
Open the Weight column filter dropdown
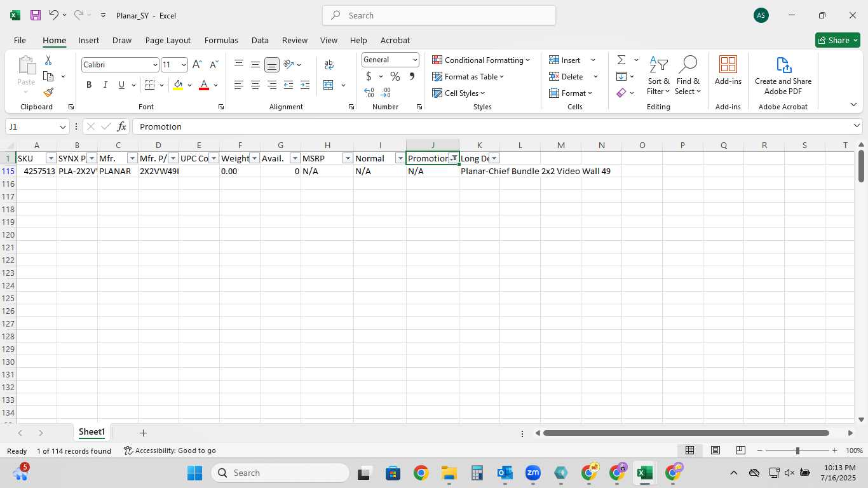[254, 158]
